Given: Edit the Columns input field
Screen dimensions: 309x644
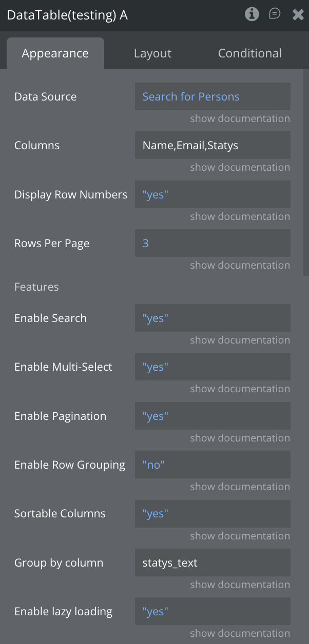Looking at the screenshot, I should (x=213, y=145).
